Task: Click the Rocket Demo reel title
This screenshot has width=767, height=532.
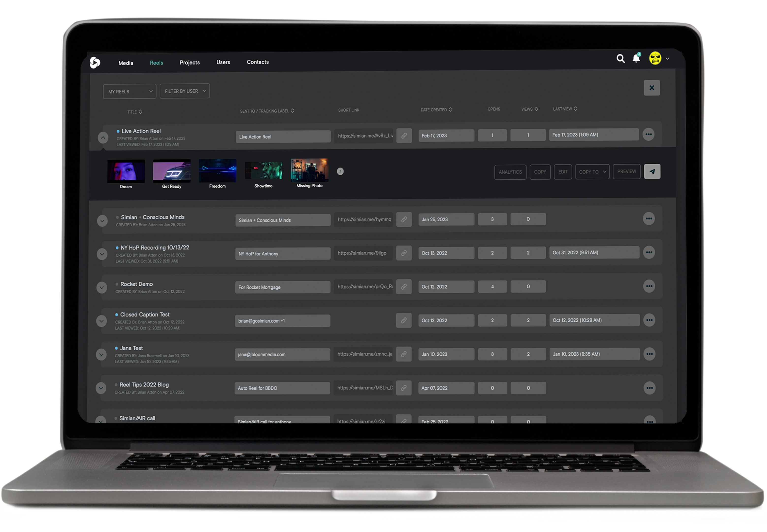Action: coord(136,284)
